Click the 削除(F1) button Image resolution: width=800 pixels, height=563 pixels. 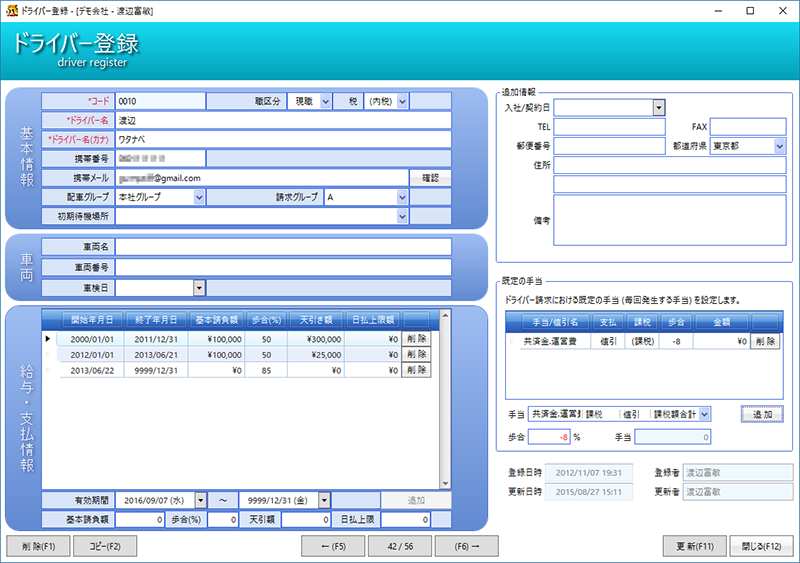click(x=37, y=546)
